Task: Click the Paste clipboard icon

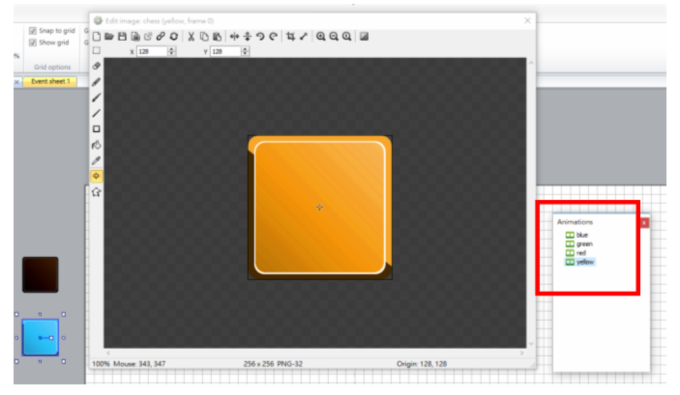Action: (x=217, y=36)
